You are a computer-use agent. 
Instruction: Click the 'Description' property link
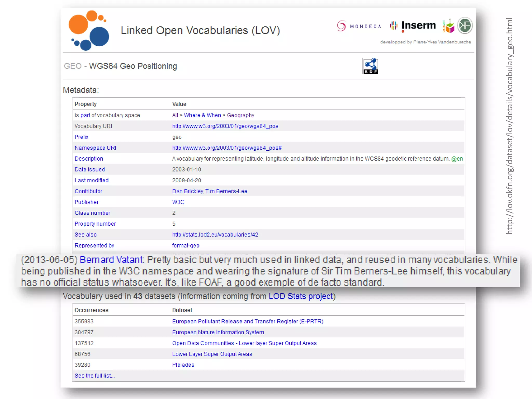point(89,159)
